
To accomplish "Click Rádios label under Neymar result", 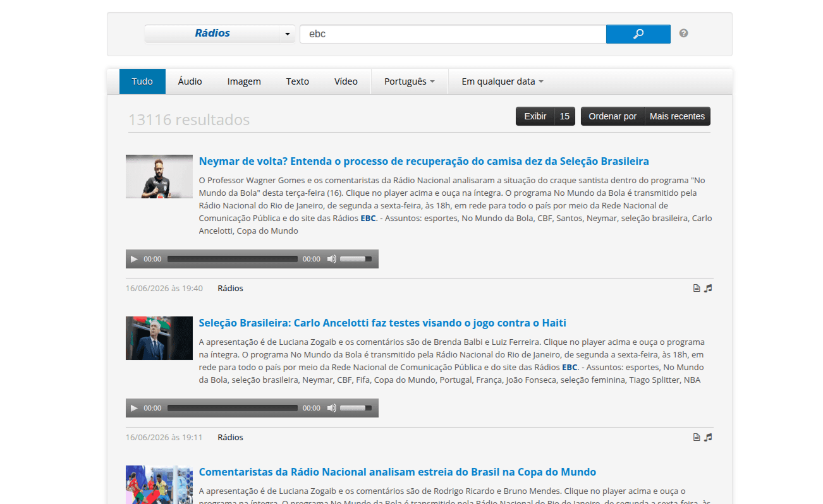I will [230, 288].
